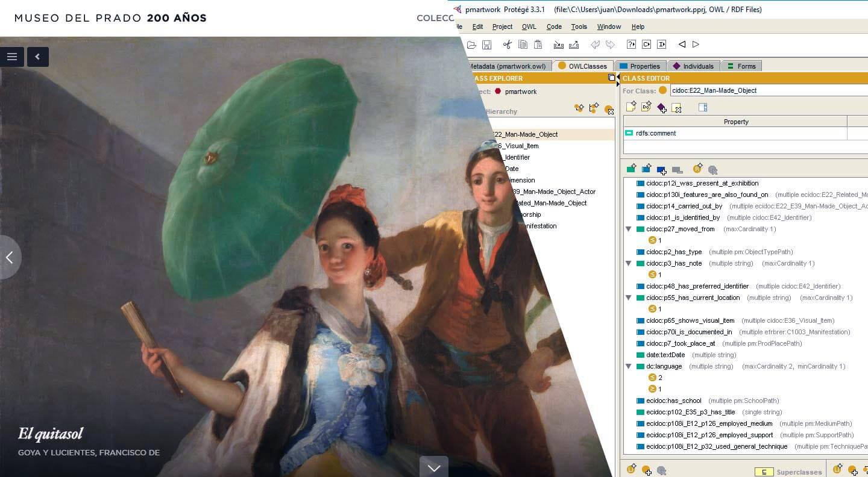The height and width of the screenshot is (477, 868).
Task: Open project with the folder icon in Protégé toolbar
Action: (x=471, y=45)
